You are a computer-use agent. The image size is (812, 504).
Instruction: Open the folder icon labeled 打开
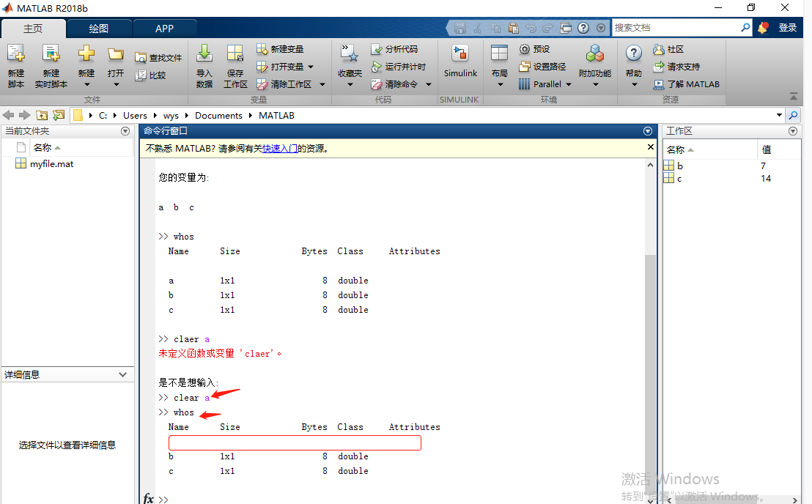(x=116, y=53)
